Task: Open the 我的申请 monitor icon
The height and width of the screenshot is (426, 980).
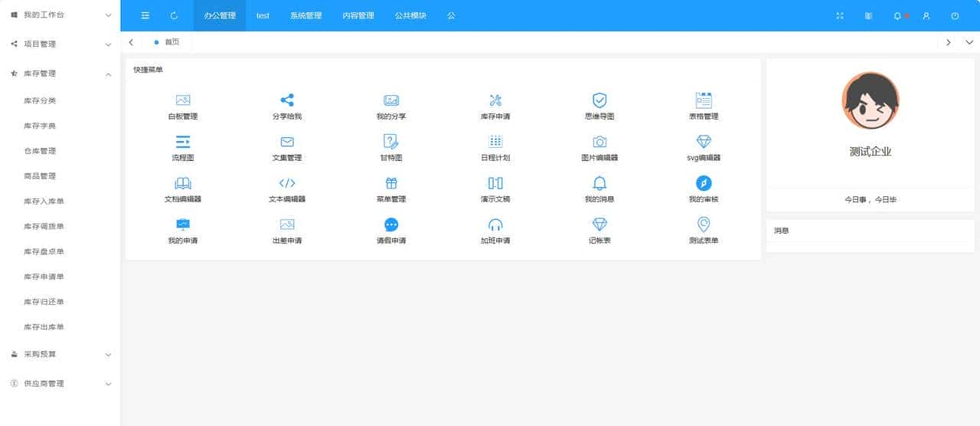Action: pos(183,224)
